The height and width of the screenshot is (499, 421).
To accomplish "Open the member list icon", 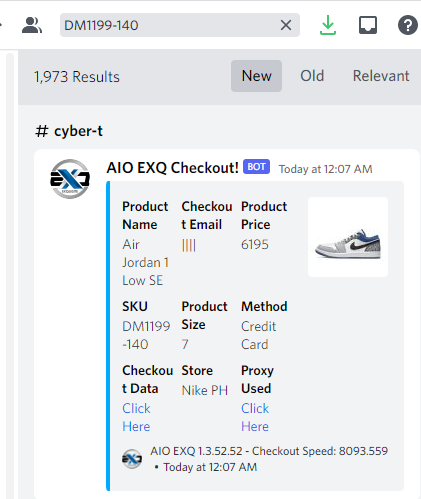I will coord(32,25).
